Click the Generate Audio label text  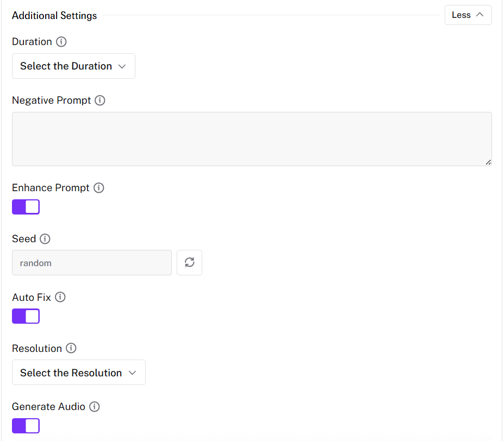tap(48, 407)
